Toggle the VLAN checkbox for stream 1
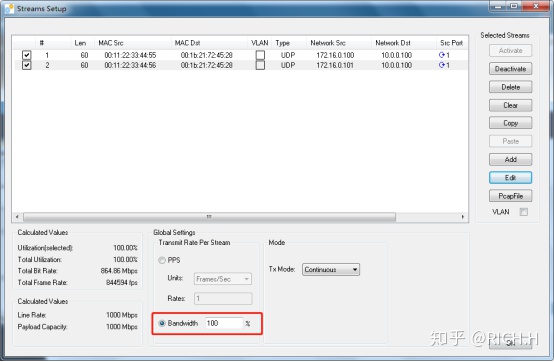Image resolution: width=554 pixels, height=362 pixels. (260, 55)
